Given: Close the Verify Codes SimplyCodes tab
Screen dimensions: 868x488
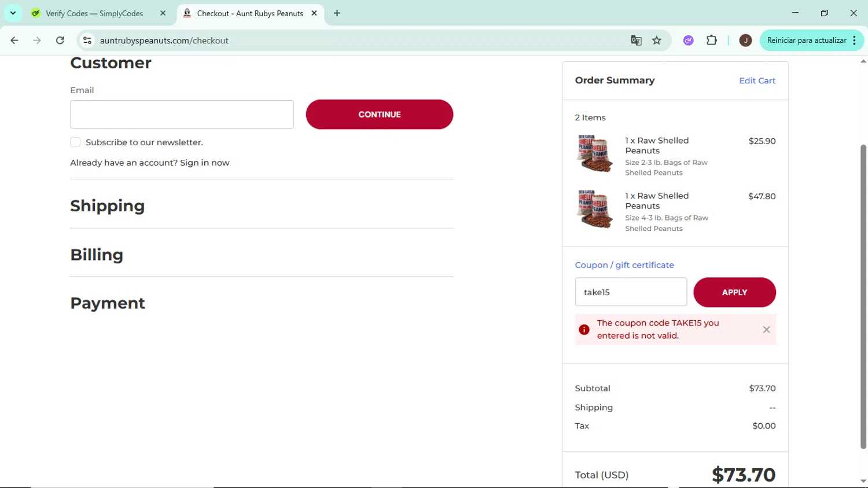Looking at the screenshot, I should (163, 13).
